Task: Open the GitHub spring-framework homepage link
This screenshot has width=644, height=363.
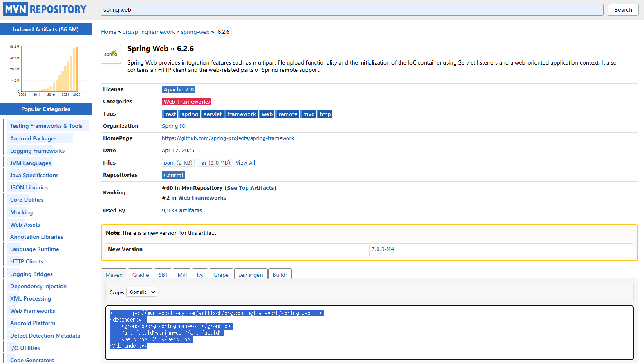Action: tap(228, 138)
